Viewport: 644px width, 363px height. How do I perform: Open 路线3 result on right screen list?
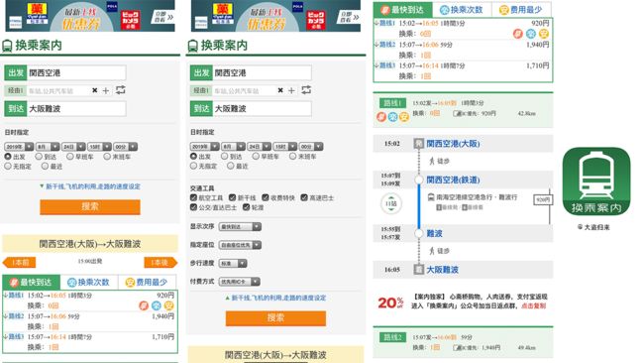pos(463,70)
